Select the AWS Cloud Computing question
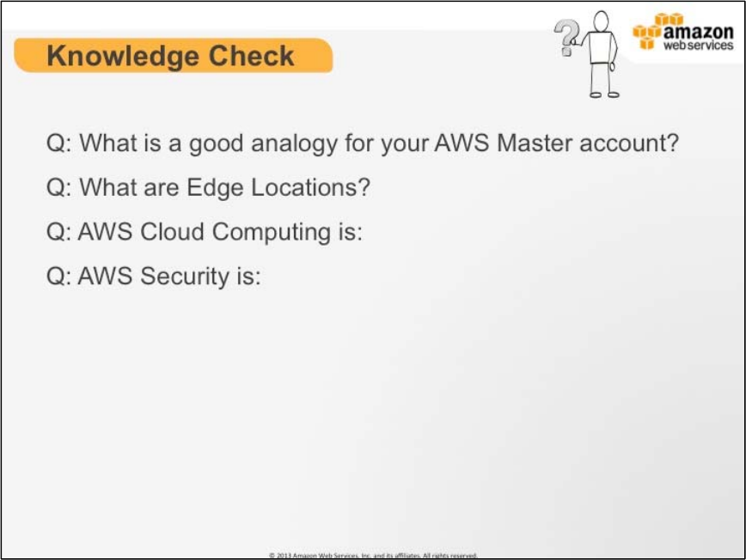The width and height of the screenshot is (746, 560). click(205, 233)
